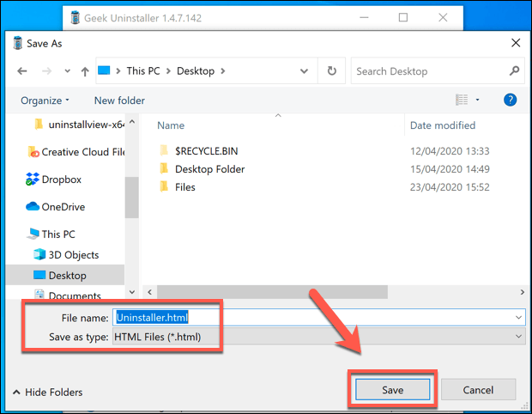Click the horizontal scrollbar thumb
532x414 pixels.
[x=272, y=292]
